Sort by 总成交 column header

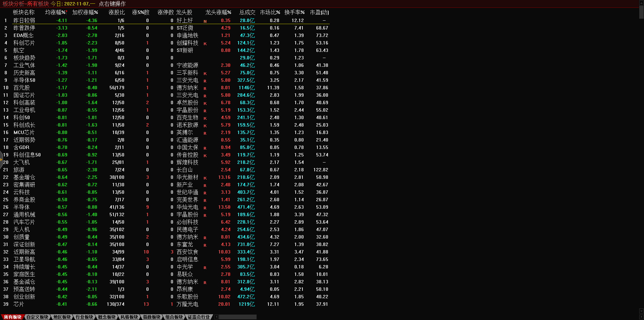pyautogui.click(x=247, y=12)
